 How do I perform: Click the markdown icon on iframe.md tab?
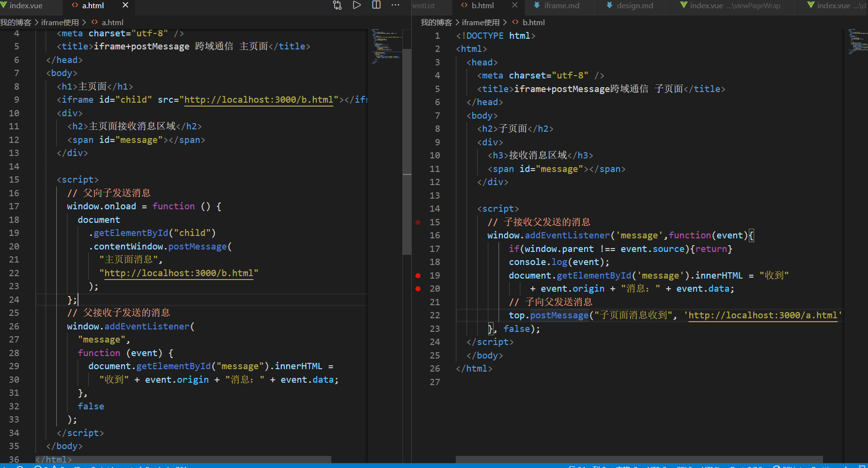(x=537, y=5)
